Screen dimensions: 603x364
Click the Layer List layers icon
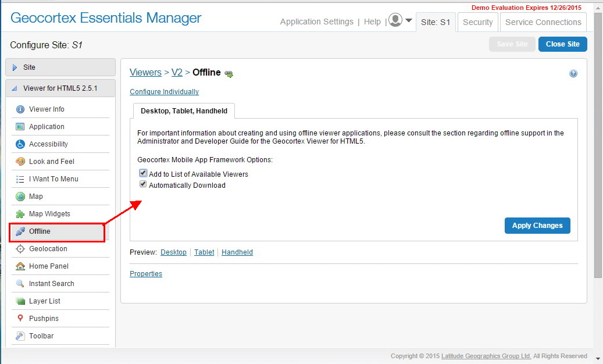[20, 301]
